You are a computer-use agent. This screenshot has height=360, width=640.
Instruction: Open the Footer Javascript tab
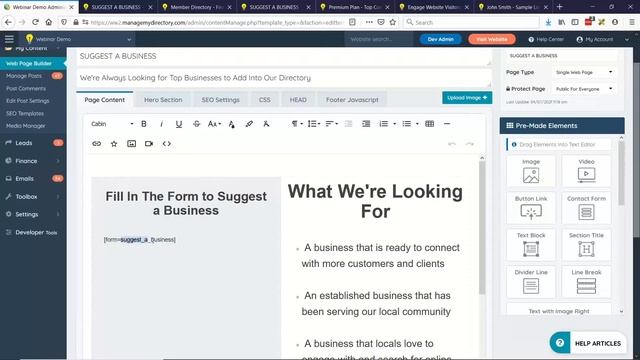(x=352, y=100)
